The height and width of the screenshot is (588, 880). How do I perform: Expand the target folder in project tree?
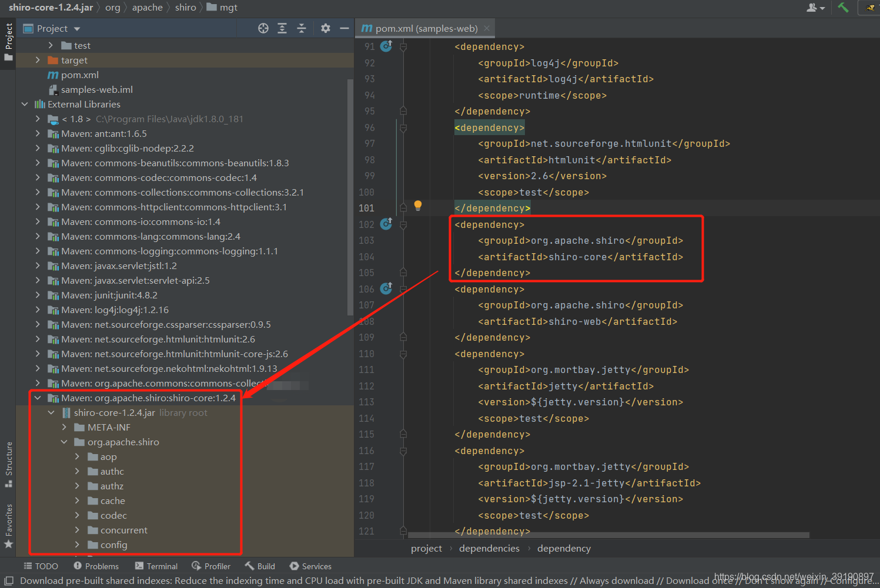pyautogui.click(x=38, y=60)
